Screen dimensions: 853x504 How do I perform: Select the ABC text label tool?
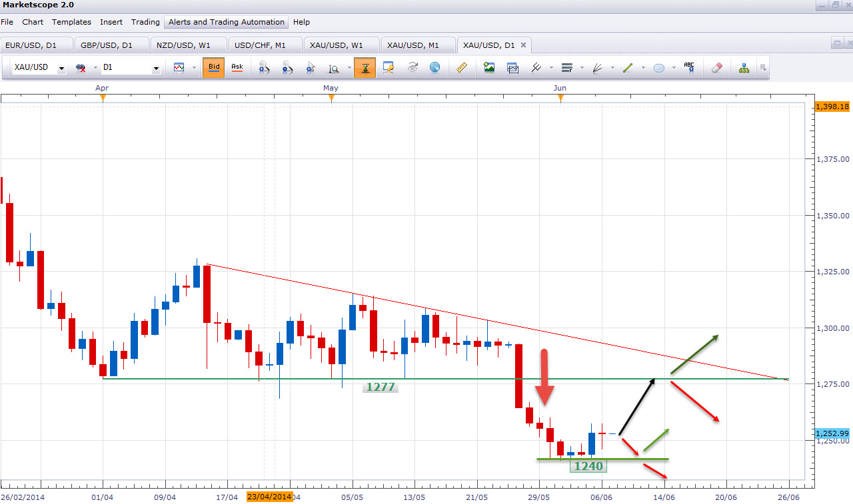pyautogui.click(x=689, y=67)
